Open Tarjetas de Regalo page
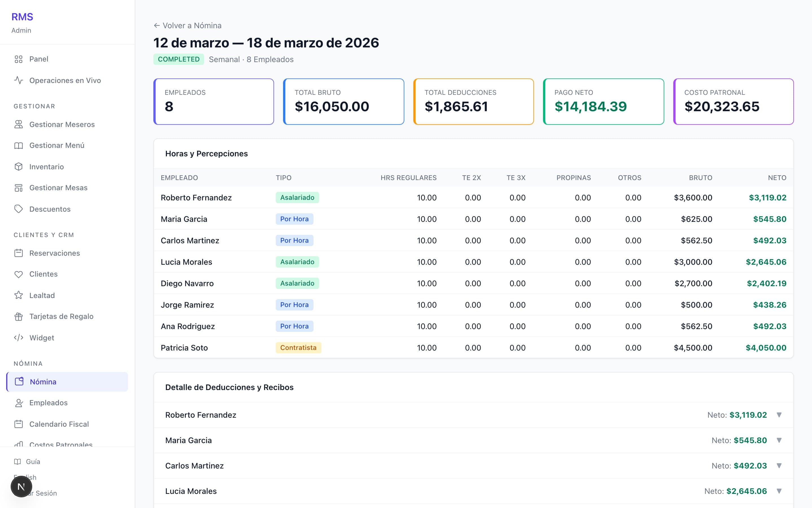Screen dimensions: 812x508 coord(67,316)
